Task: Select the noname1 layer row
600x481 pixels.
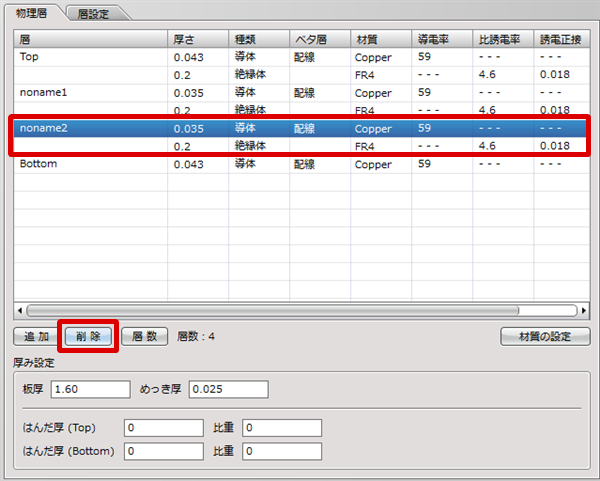Action: (x=90, y=93)
